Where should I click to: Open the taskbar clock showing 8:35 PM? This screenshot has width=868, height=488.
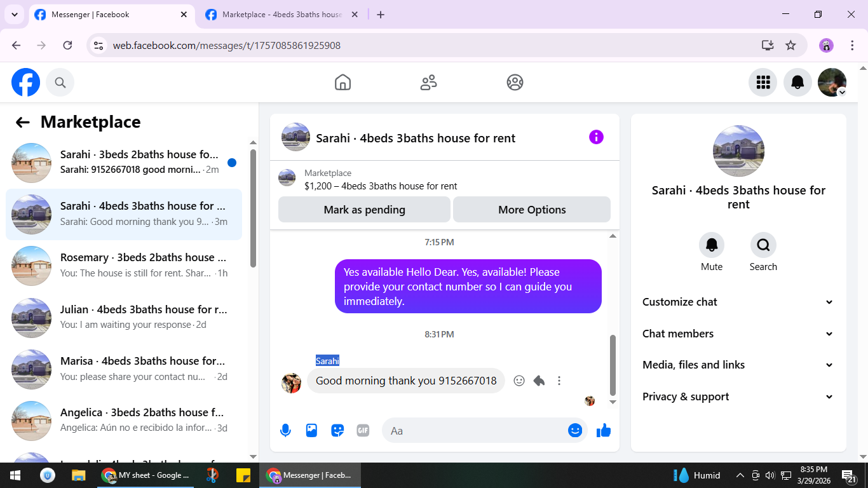(813, 475)
